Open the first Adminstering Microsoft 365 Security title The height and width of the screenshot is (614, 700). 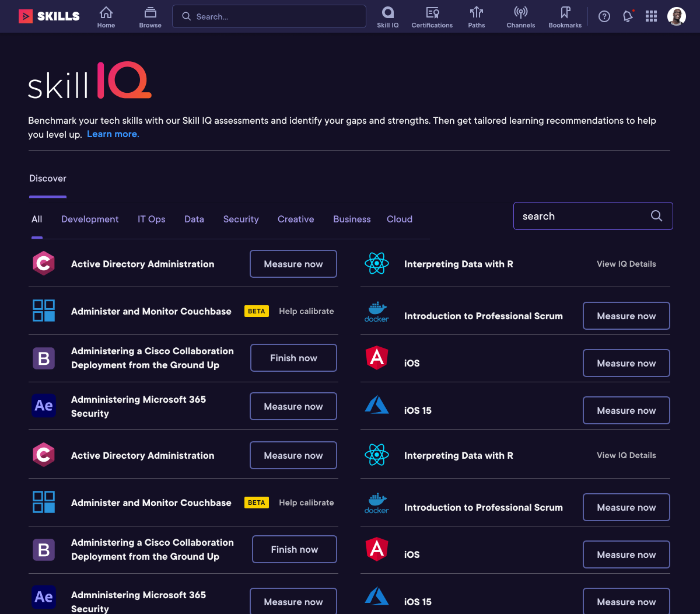click(x=138, y=406)
